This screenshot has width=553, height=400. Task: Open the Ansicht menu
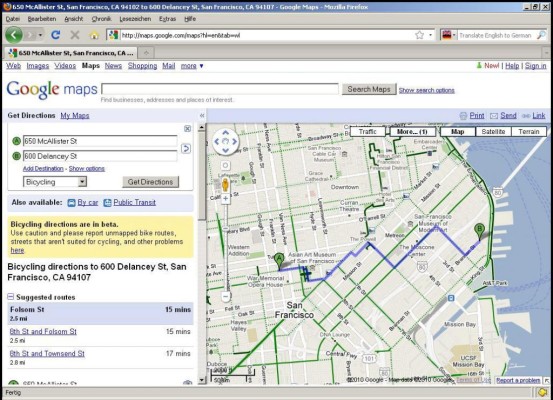pyautogui.click(x=73, y=19)
